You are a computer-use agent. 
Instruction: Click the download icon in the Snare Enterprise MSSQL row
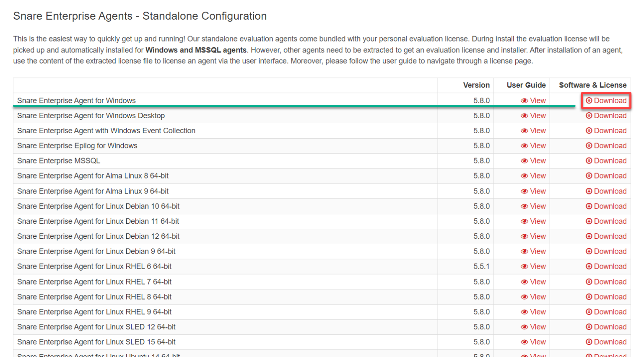589,161
